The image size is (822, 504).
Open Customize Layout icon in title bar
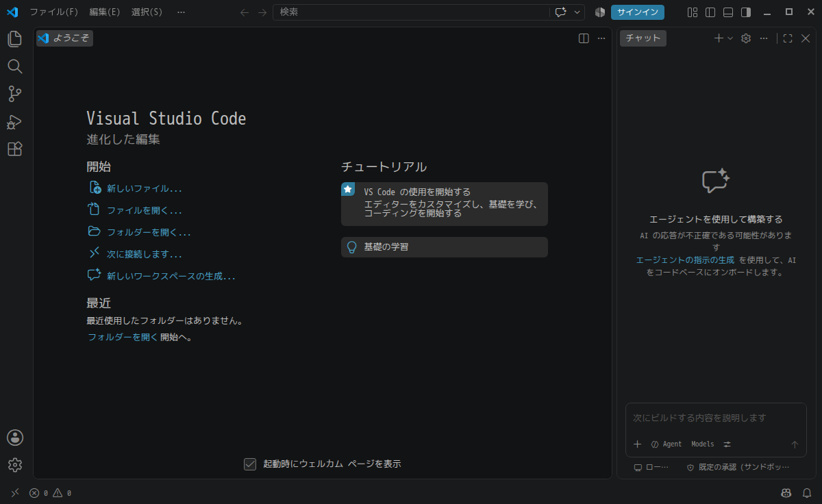(693, 12)
